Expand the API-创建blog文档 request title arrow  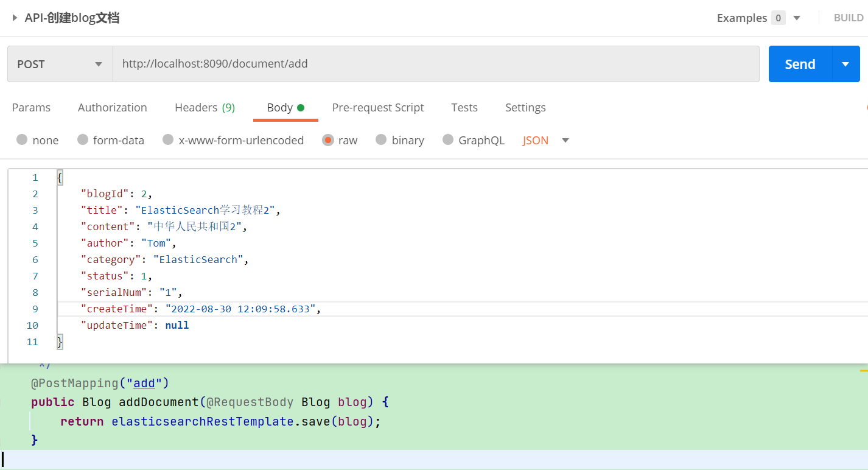point(15,18)
